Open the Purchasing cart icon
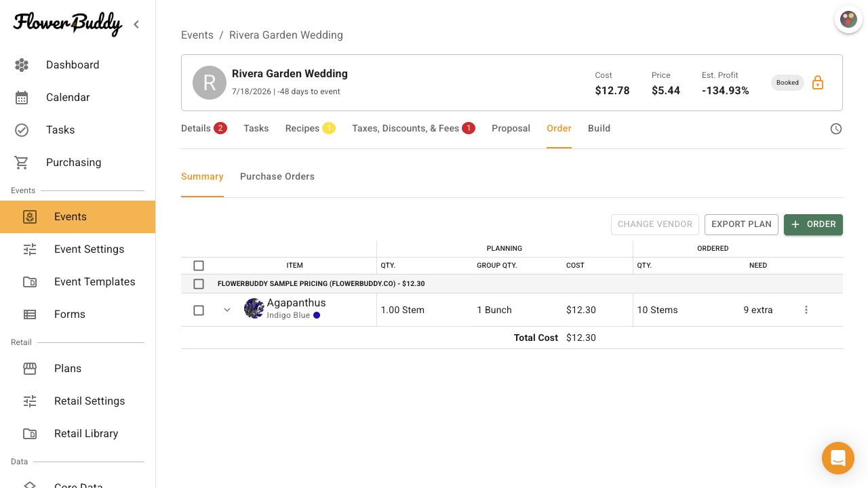 (x=22, y=163)
